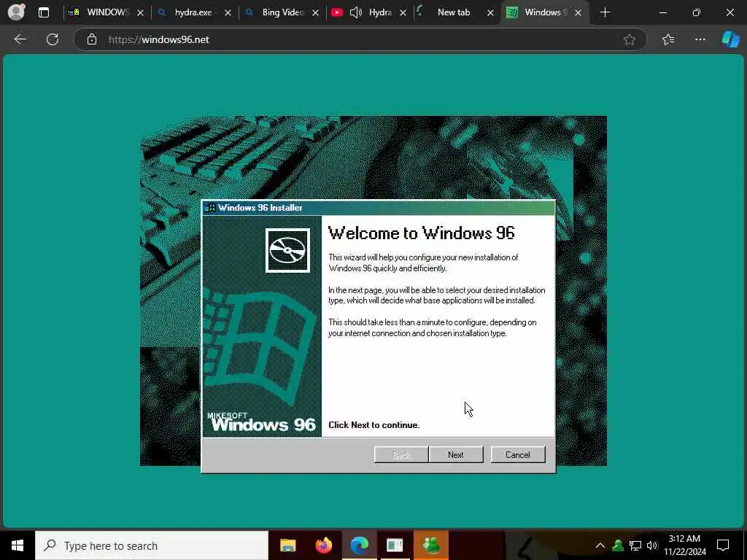Click the Windows 96 Installer title bar icon
The image size is (747, 560).
tap(209, 208)
